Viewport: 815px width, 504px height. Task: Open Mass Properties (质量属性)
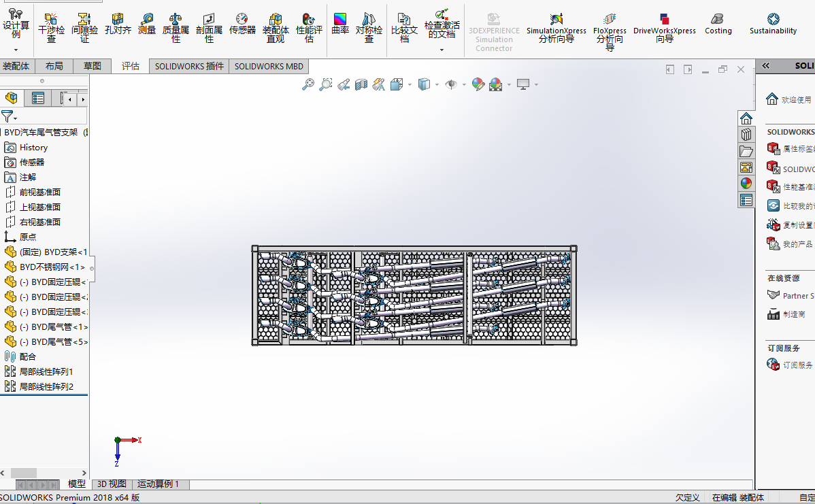coord(176,27)
